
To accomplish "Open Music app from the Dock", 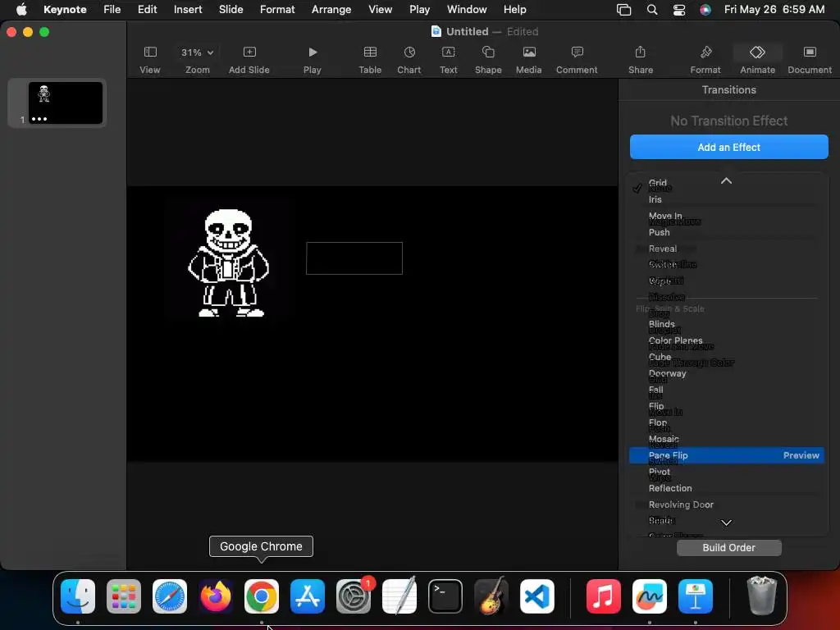I will point(603,596).
